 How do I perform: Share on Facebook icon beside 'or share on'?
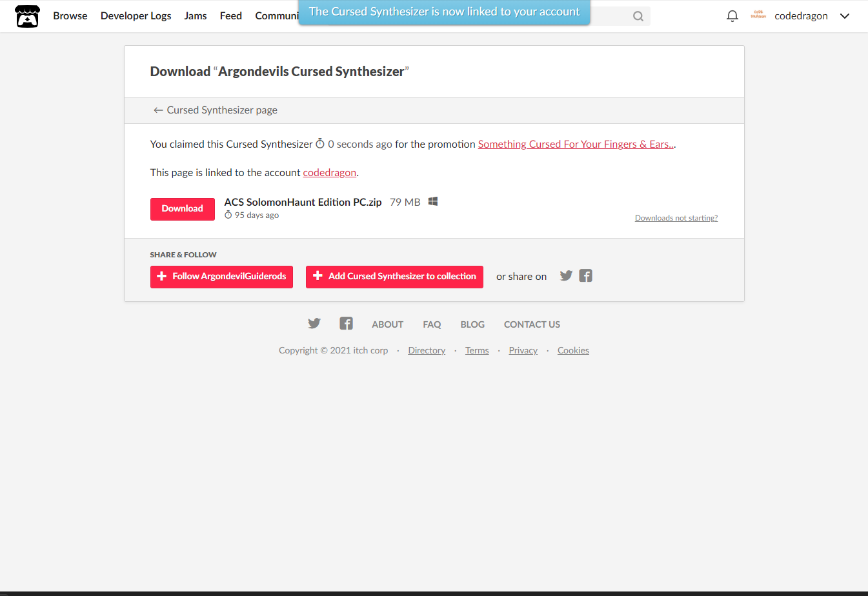click(x=585, y=276)
